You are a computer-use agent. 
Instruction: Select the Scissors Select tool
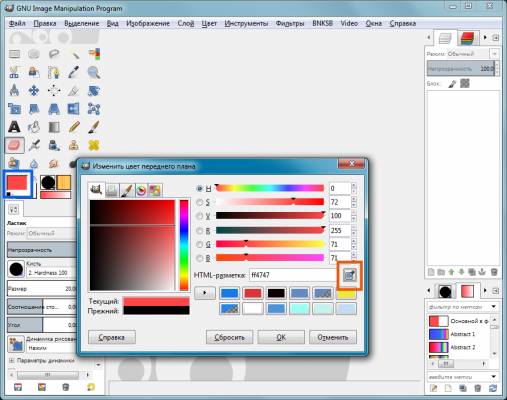pos(14,72)
